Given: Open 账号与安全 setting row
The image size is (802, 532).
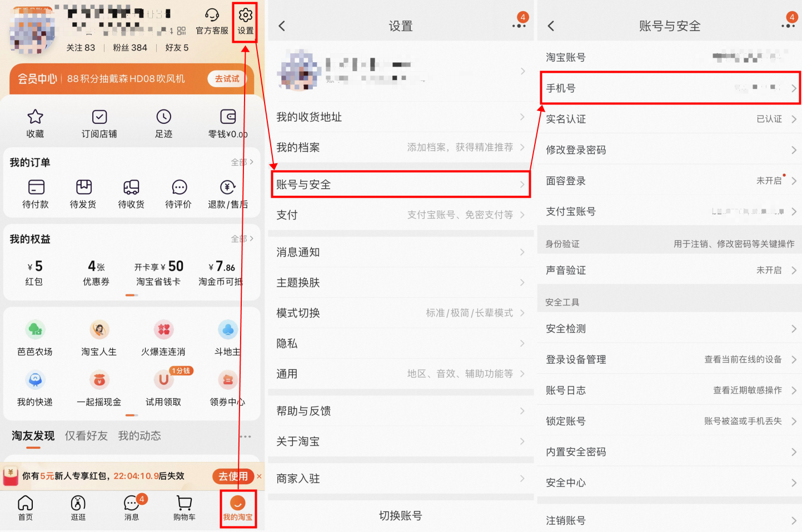Looking at the screenshot, I should click(401, 184).
